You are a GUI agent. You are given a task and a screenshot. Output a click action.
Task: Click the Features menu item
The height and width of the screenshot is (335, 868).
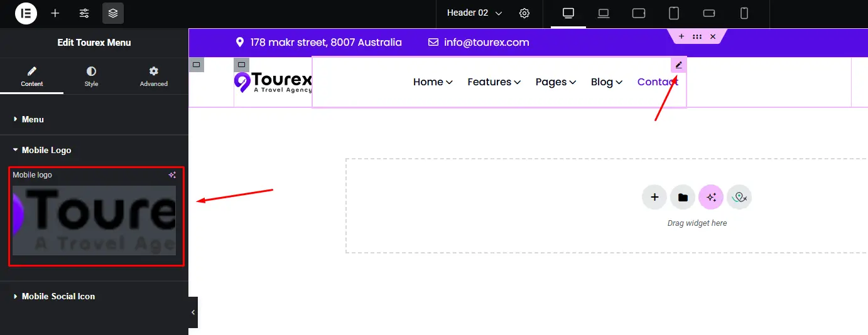(x=494, y=82)
